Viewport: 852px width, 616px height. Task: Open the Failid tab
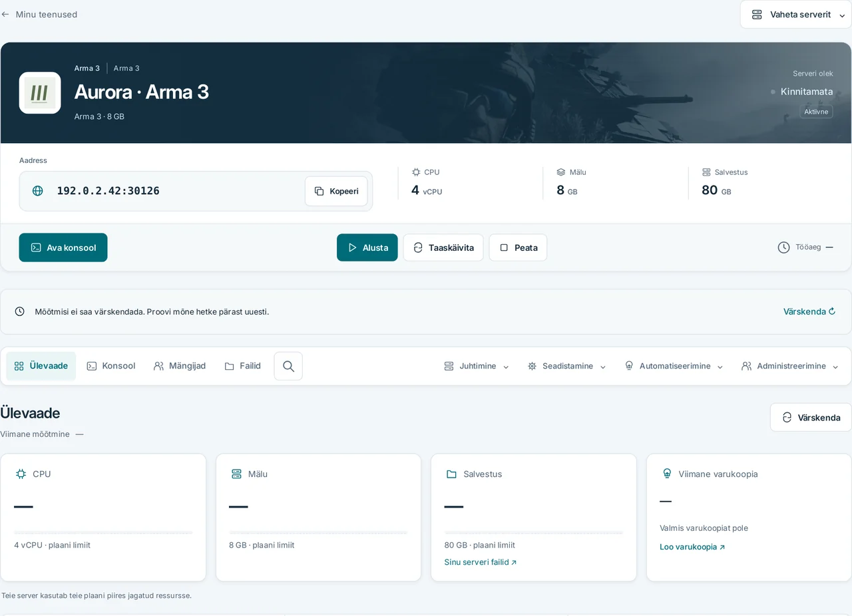[242, 366]
